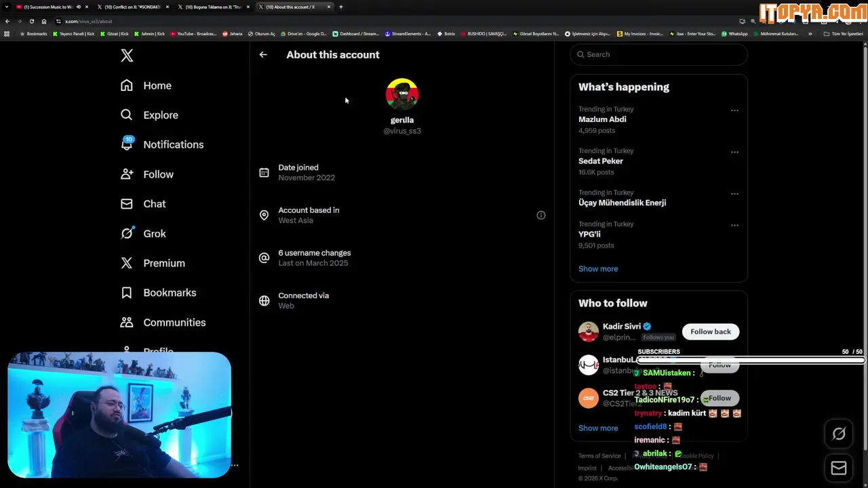The image size is (868, 488).
Task: Open the WhatsApp bookmark
Action: coord(734,34)
